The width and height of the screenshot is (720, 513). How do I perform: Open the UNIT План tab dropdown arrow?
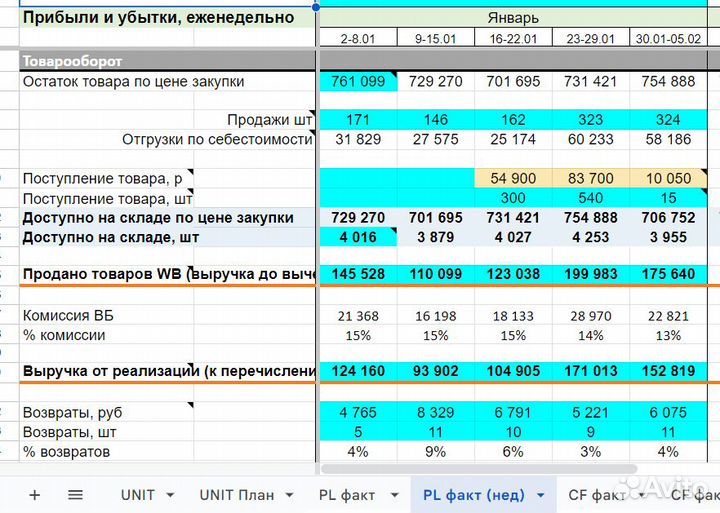289,496
